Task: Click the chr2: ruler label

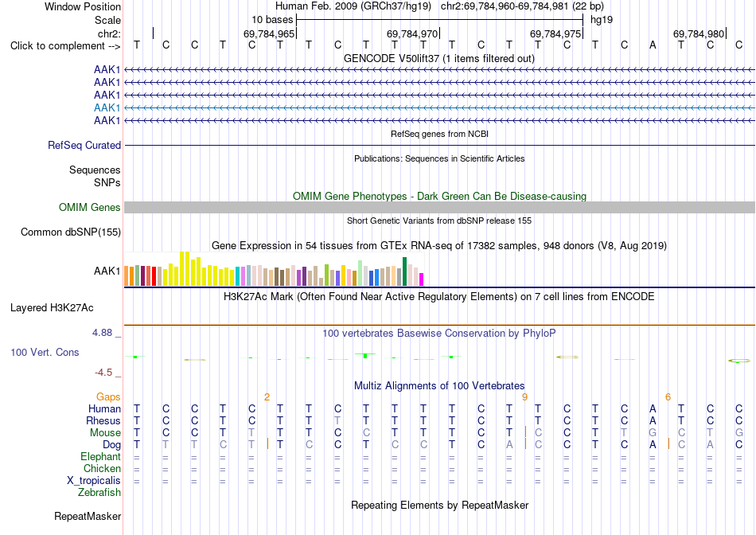Action: [x=109, y=33]
